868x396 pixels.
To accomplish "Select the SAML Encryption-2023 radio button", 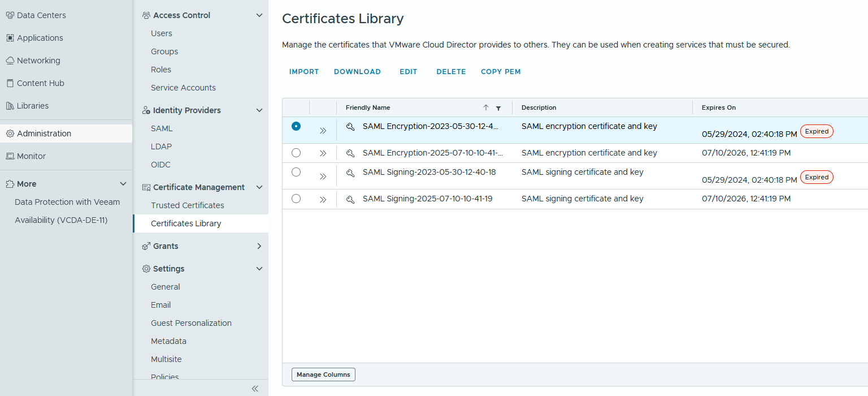I will pyautogui.click(x=296, y=126).
